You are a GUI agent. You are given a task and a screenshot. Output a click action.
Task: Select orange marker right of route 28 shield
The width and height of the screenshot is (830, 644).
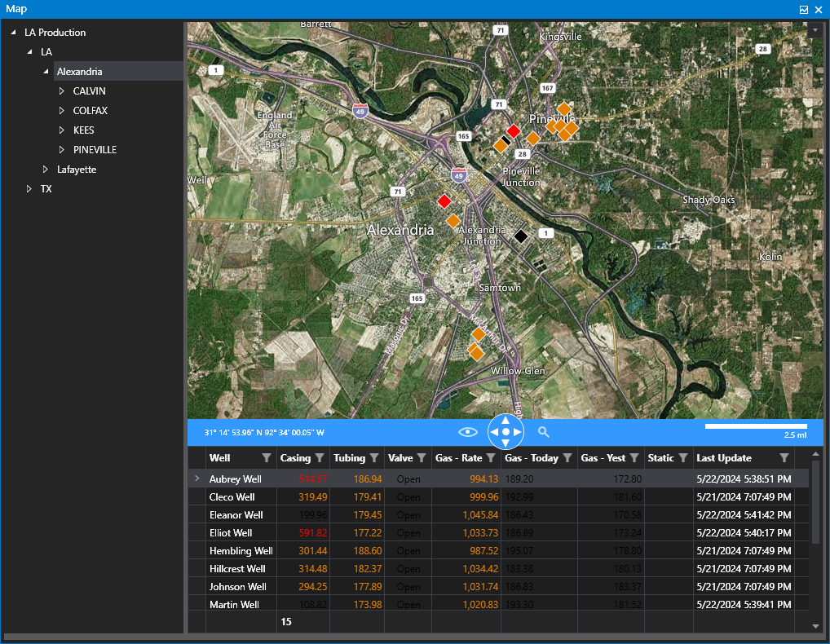(533, 139)
